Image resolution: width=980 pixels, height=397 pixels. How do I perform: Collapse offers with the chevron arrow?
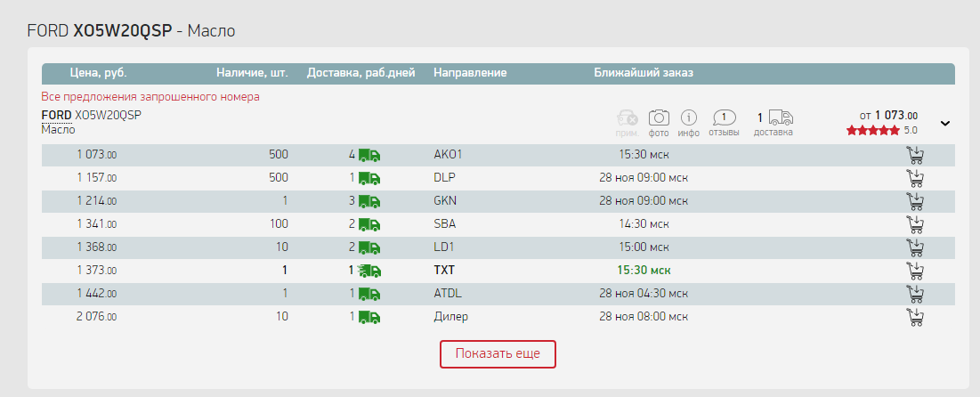945,123
